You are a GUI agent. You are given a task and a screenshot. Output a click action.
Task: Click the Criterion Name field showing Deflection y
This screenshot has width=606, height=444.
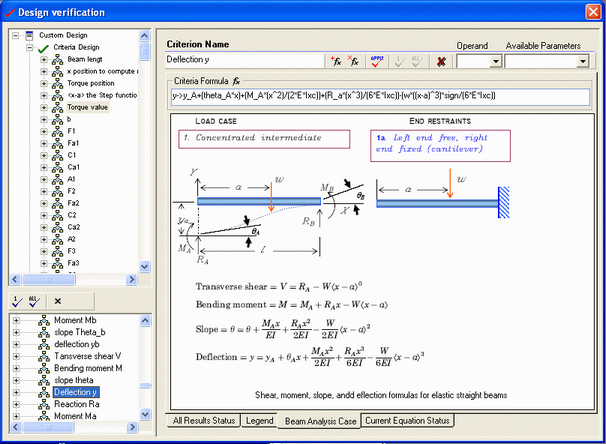click(x=244, y=60)
